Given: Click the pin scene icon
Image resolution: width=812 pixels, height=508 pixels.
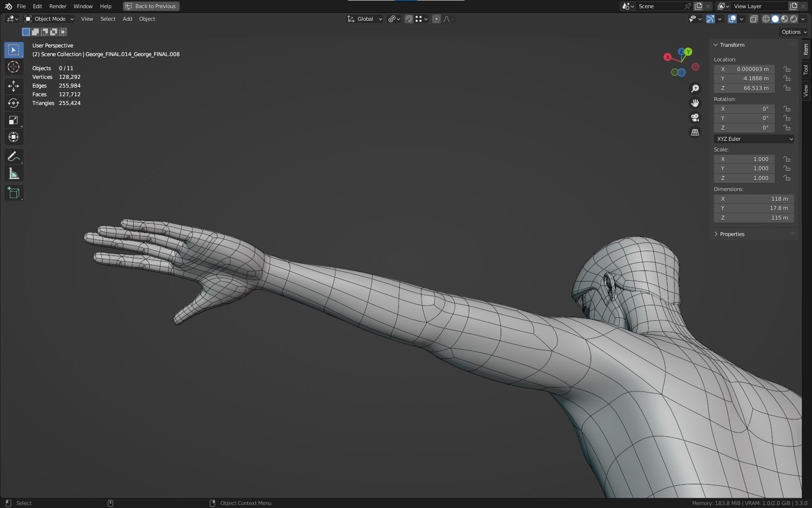Looking at the screenshot, I should (x=688, y=6).
